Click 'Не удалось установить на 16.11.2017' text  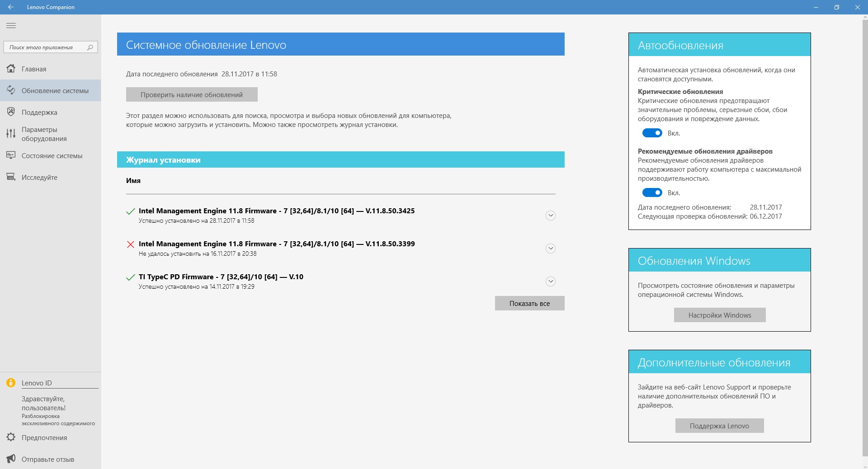198,254
